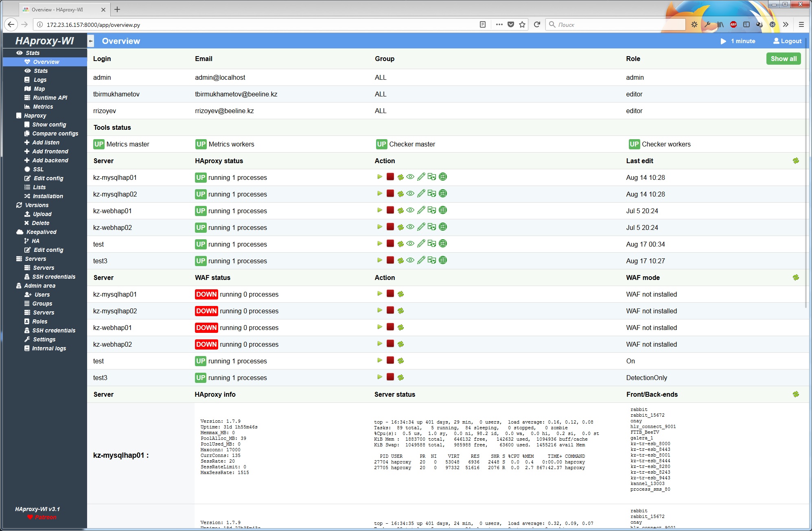Restart HAproxy service on kz-webhap01
Image resolution: width=812 pixels, height=531 pixels.
(x=401, y=211)
